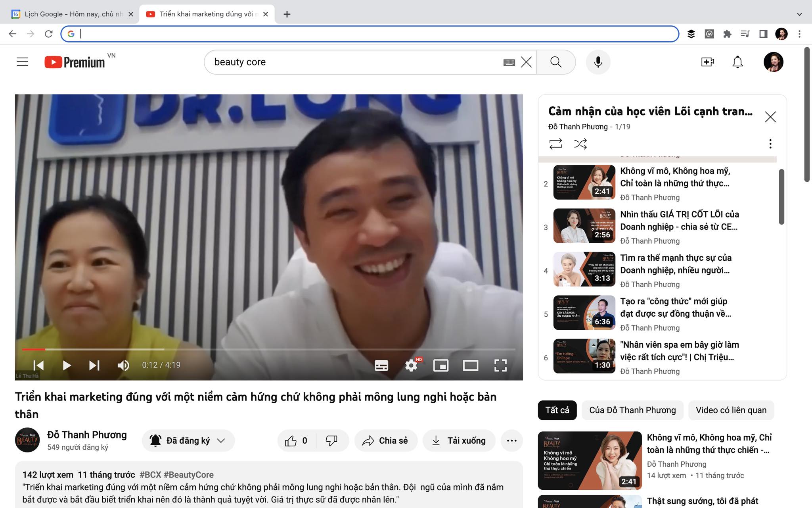Play the previous video
The width and height of the screenshot is (812, 508).
[38, 365]
